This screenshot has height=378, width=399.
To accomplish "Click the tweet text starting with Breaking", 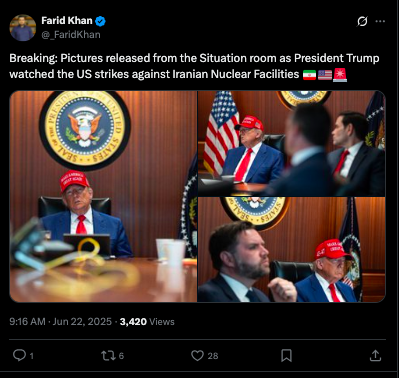I will [194, 66].
